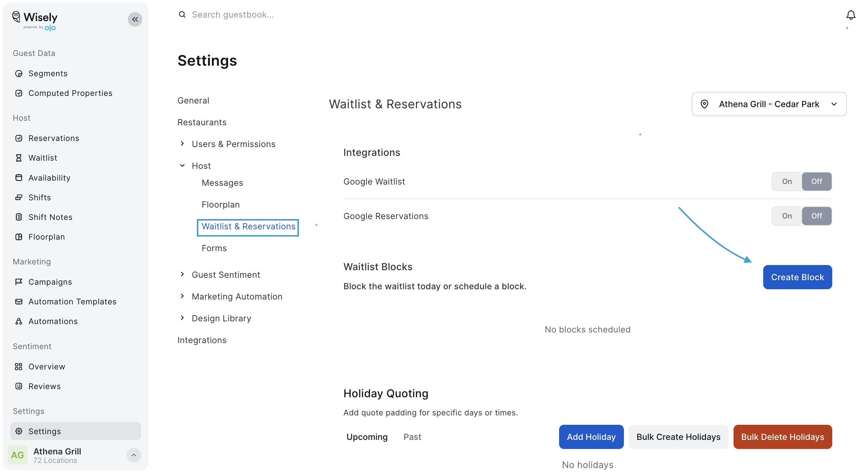The height and width of the screenshot is (475, 868).
Task: Open Shift Notes page
Action: point(51,217)
